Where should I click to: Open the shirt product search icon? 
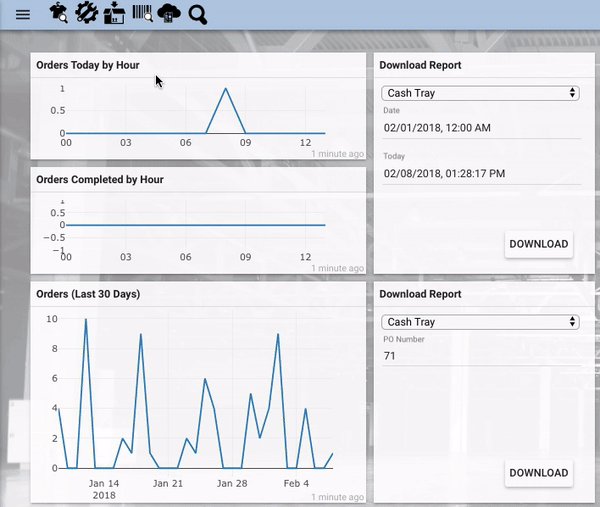pos(59,13)
